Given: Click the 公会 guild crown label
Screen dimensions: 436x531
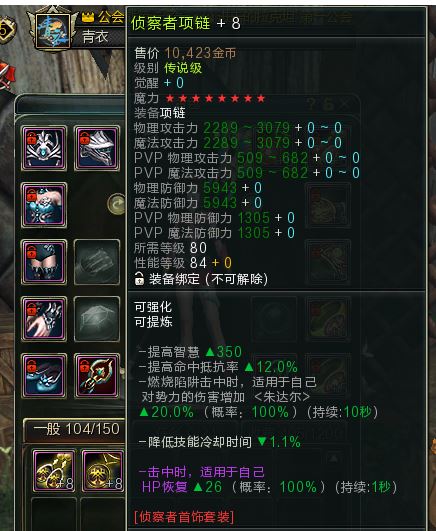Looking at the screenshot, I should click(103, 17).
